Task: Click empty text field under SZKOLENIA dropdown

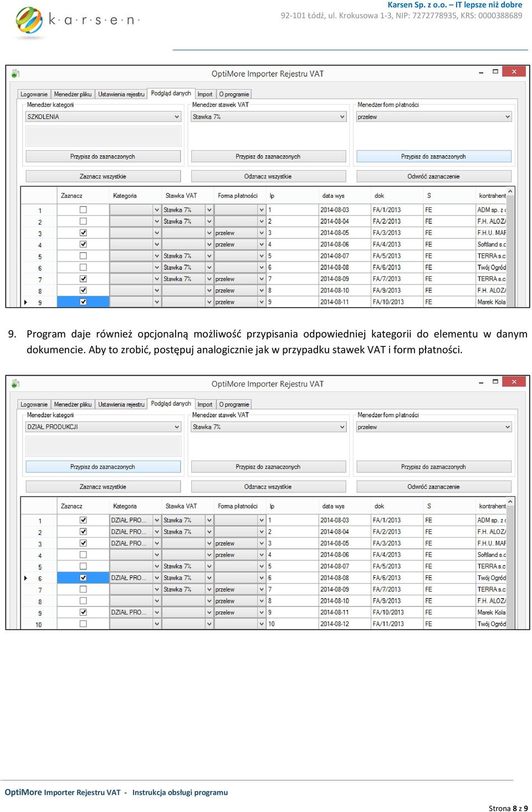Action: 103,136
